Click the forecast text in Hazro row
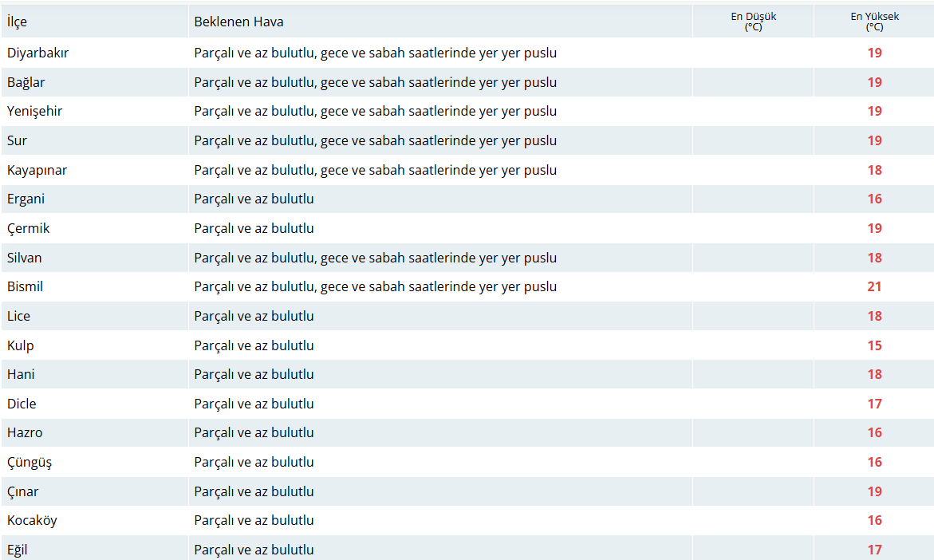Viewport: 934px width, 560px height. coord(254,433)
